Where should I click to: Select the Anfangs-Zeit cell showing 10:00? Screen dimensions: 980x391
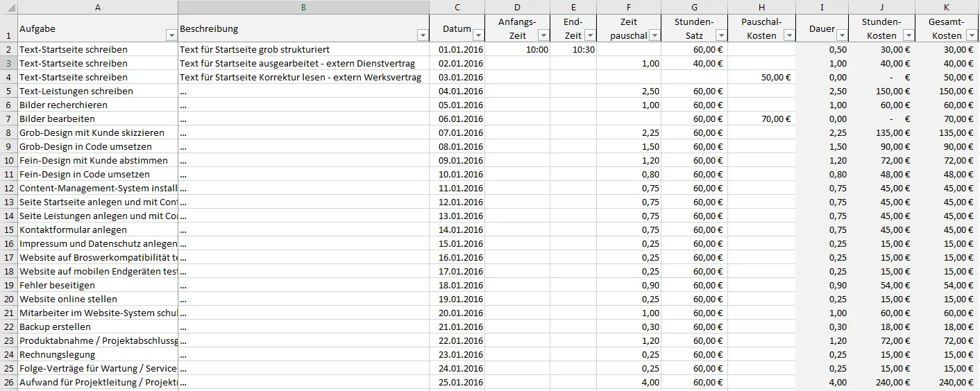[x=518, y=49]
